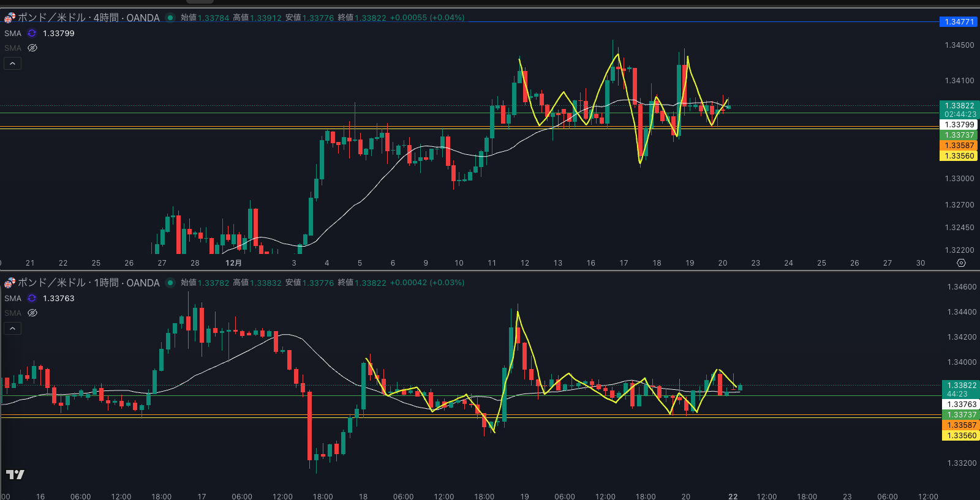980x500 pixels.
Task: Click the active SMA label showing 1.33763
Action: click(13, 298)
